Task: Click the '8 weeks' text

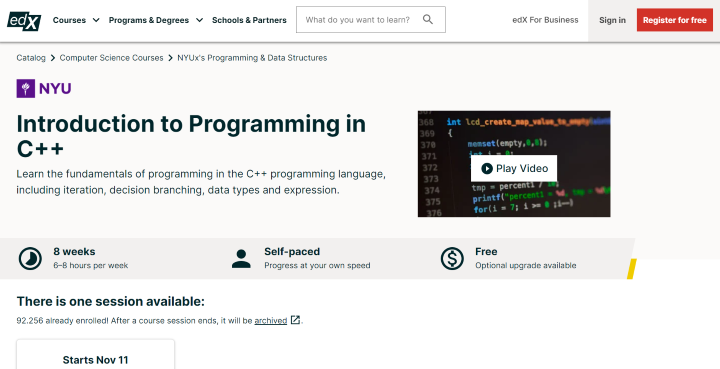Action: tap(74, 252)
